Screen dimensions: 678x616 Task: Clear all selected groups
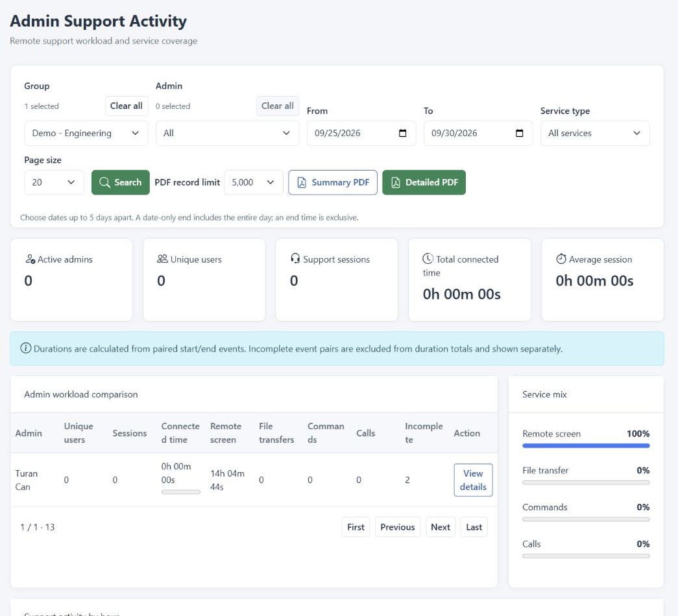[x=127, y=106]
